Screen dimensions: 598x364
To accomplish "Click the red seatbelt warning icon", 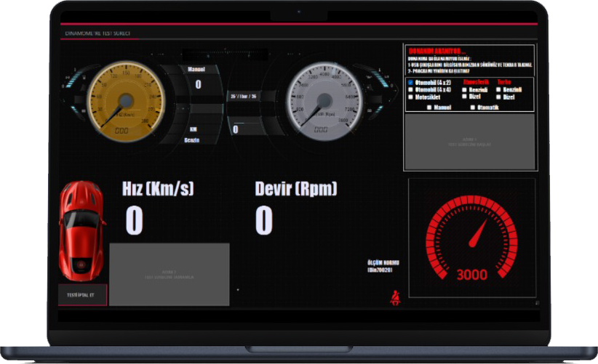I will pyautogui.click(x=396, y=297).
